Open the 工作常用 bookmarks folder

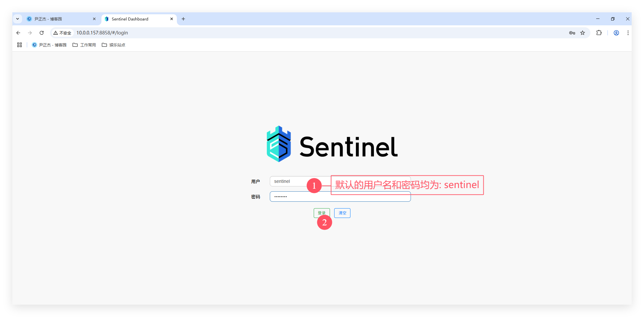[x=84, y=45]
